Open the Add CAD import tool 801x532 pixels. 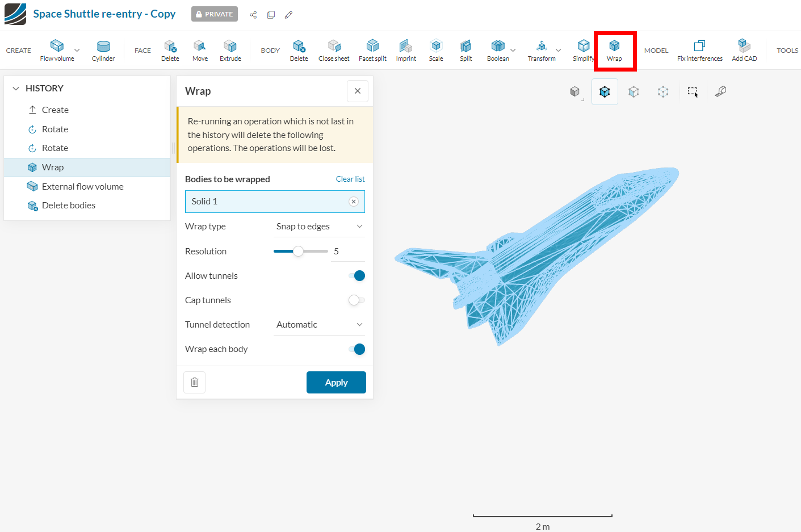coord(744,50)
